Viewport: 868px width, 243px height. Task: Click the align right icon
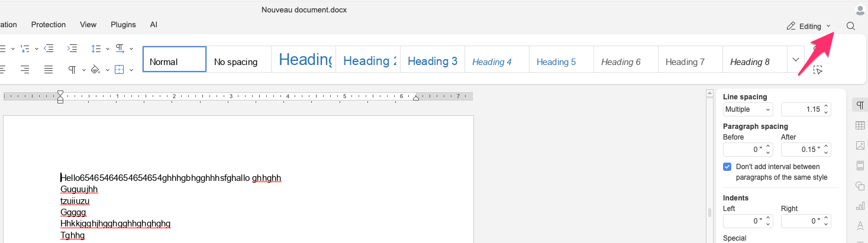click(25, 70)
